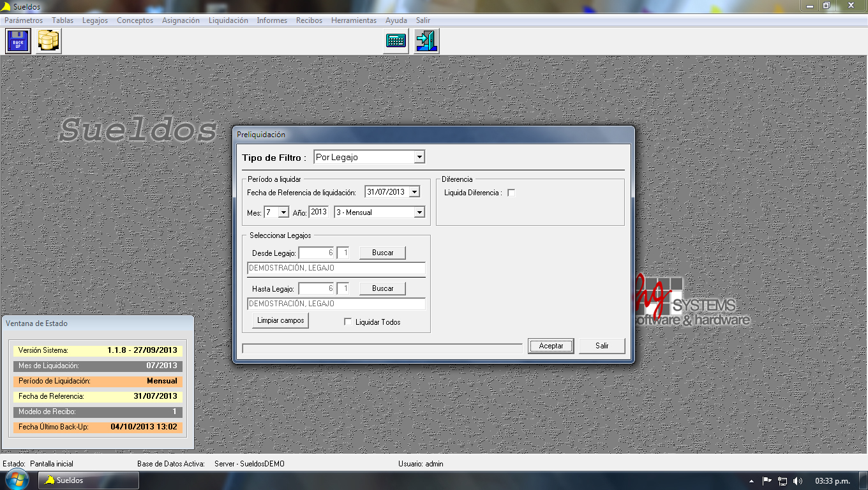This screenshot has height=490, width=868.
Task: Click the exit door toolbar icon
Action: point(426,41)
